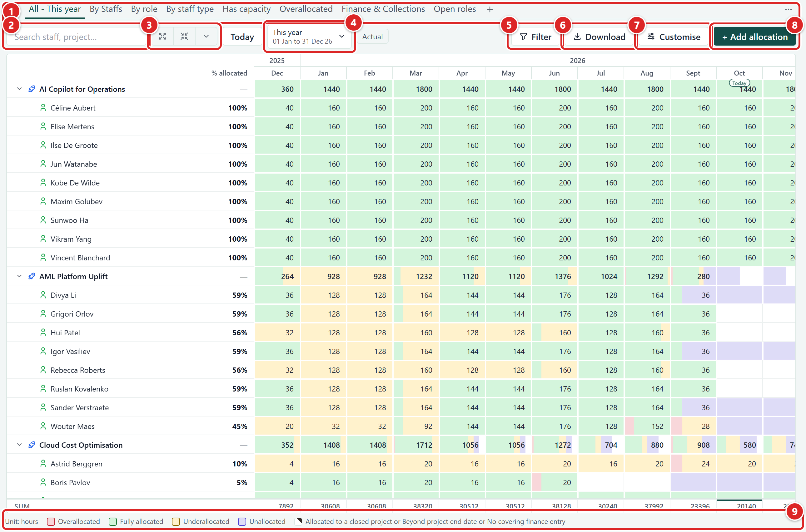Click the Unallocated legend color swatch
Viewport: 806px width, 532px height.
(242, 521)
